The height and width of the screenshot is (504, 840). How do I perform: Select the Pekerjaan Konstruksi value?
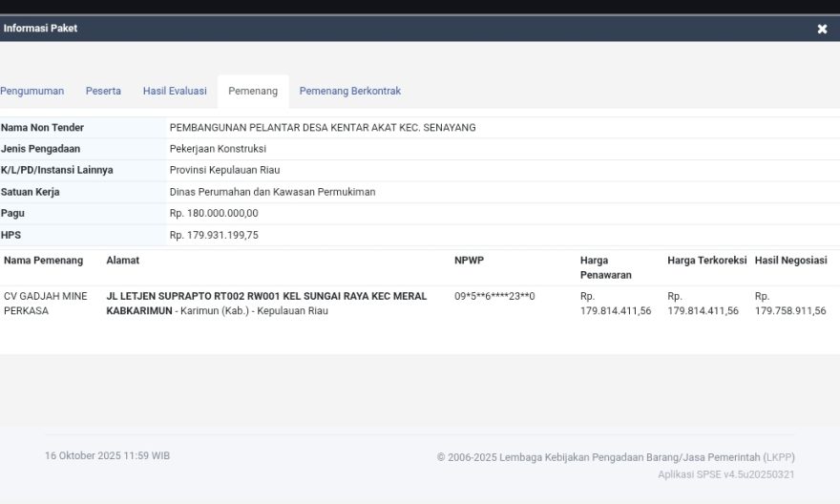[218, 149]
